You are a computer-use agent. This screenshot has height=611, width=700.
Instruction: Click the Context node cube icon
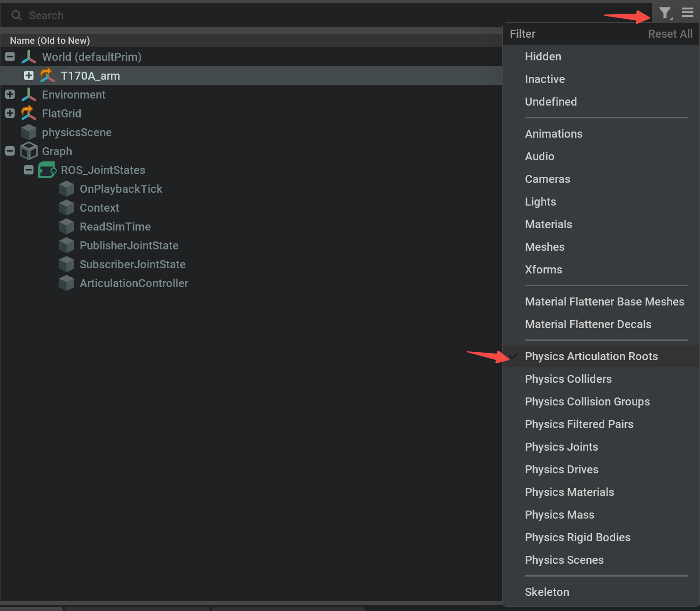(67, 208)
